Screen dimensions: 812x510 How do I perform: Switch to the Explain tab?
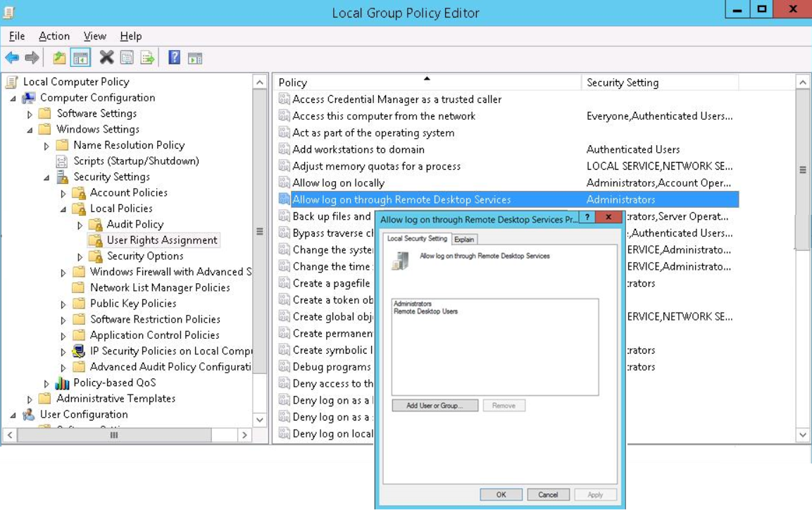464,240
